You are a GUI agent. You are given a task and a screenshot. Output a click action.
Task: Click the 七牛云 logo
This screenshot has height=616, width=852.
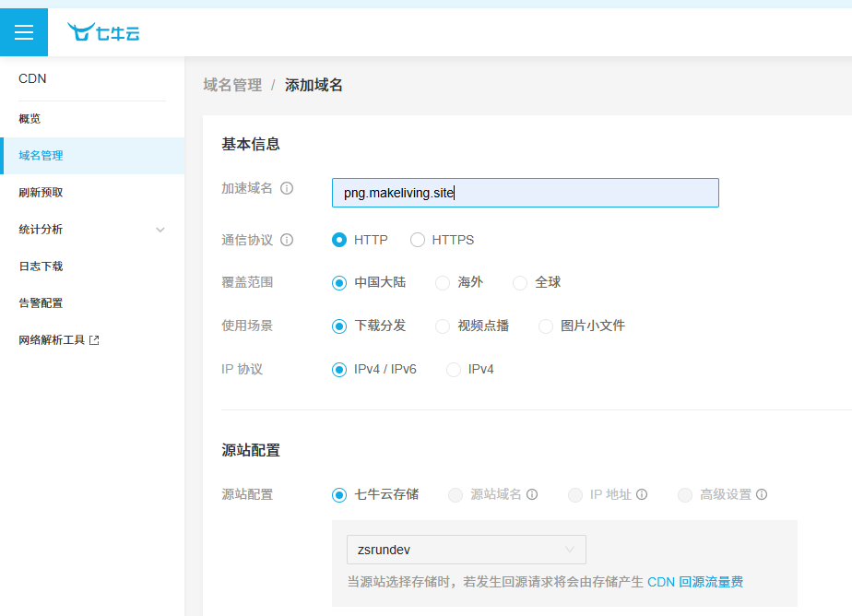pos(102,30)
